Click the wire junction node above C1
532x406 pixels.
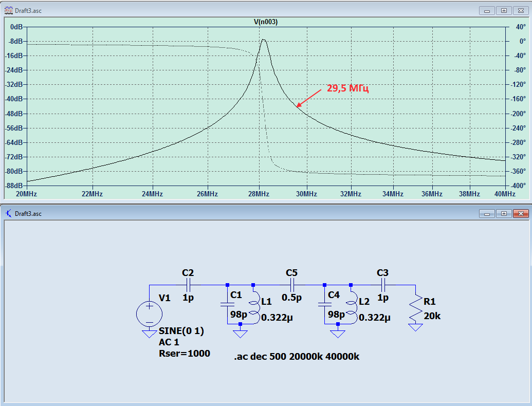click(x=227, y=285)
